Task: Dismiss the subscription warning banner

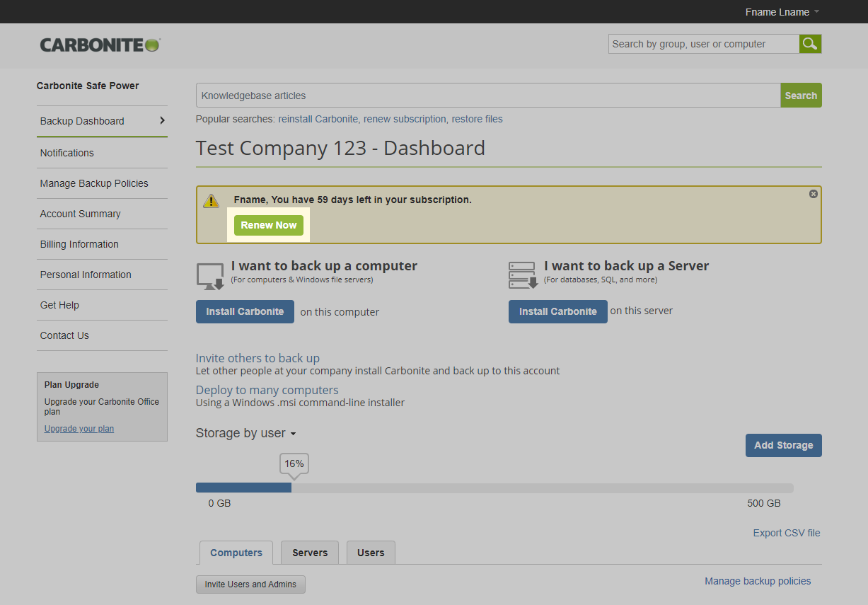Action: [813, 194]
